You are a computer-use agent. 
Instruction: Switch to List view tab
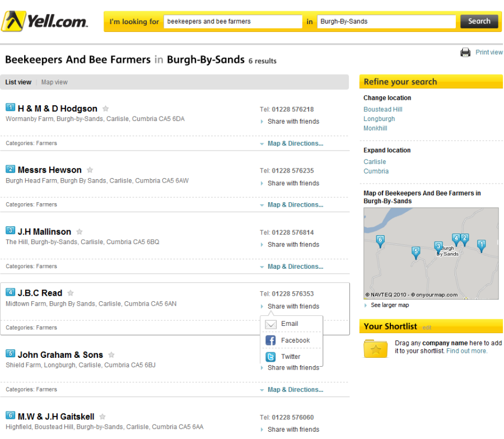click(x=18, y=82)
